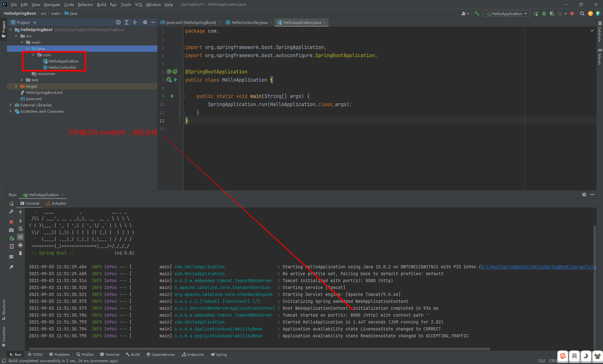The height and width of the screenshot is (364, 603).
Task: Toggle scroll to end of console
Action: [x=20, y=237]
